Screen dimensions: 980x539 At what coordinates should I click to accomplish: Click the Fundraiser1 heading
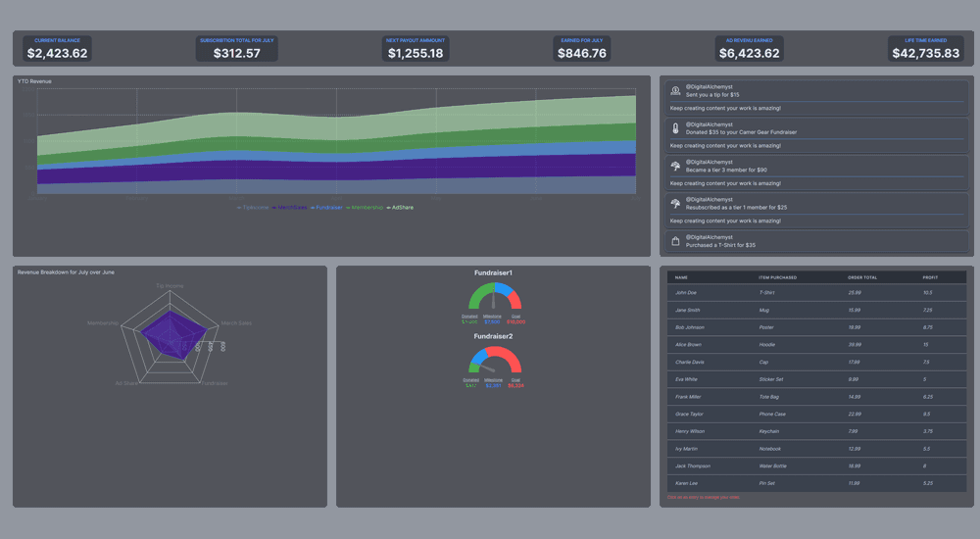point(493,273)
